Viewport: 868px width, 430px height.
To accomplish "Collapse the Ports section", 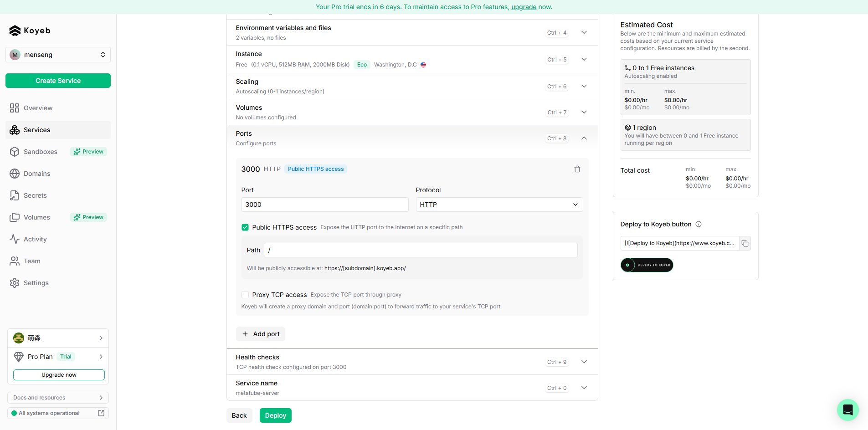I will point(584,138).
